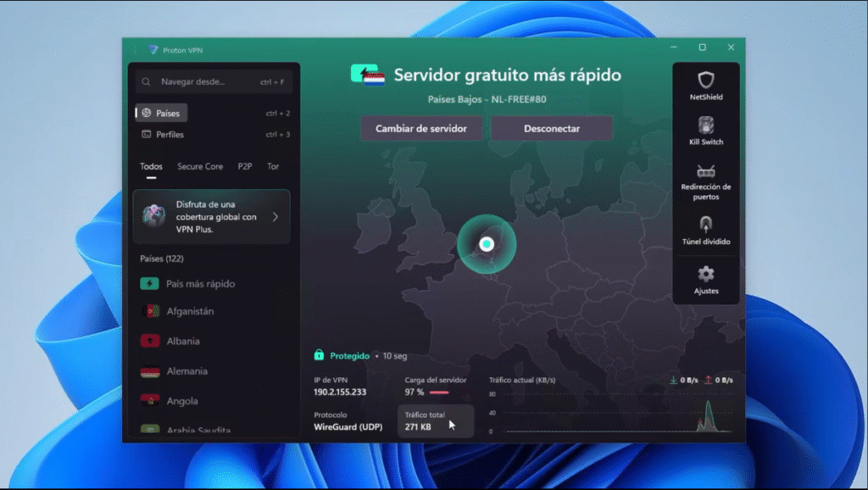The image size is (868, 490).
Task: Click the 97 % server load value
Action: [x=414, y=392]
